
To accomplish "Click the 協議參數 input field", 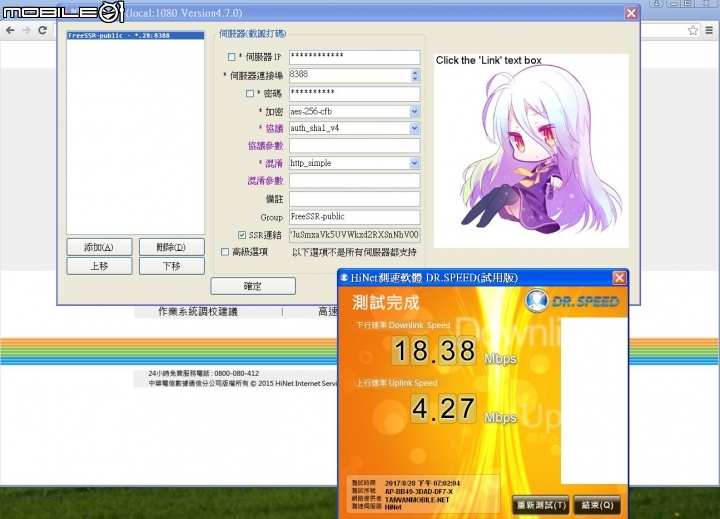I will [x=354, y=146].
